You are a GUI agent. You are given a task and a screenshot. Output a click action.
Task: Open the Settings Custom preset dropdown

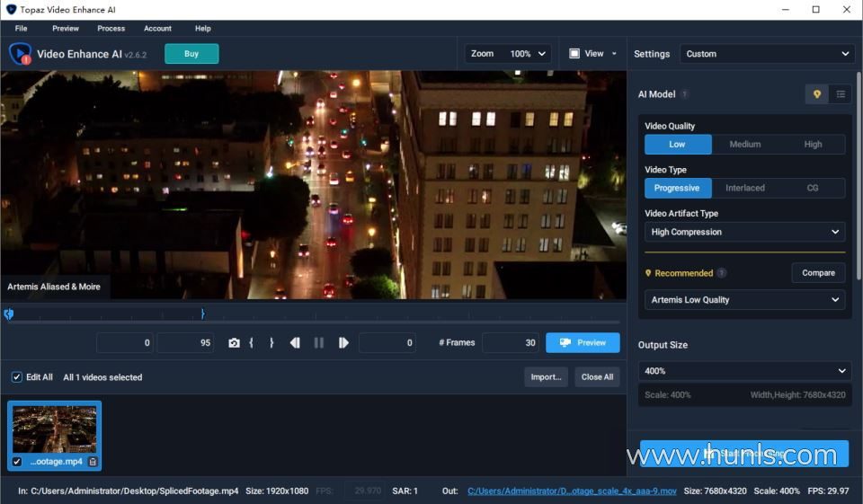click(767, 54)
